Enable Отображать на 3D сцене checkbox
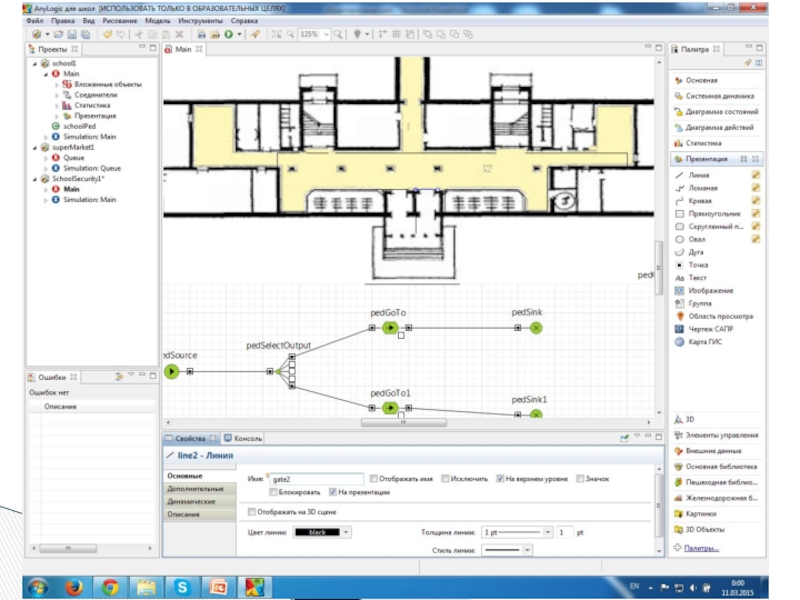 (x=251, y=512)
